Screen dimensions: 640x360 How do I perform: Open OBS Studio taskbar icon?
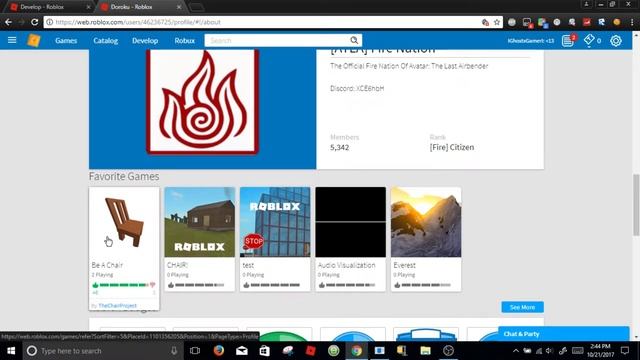click(448, 351)
